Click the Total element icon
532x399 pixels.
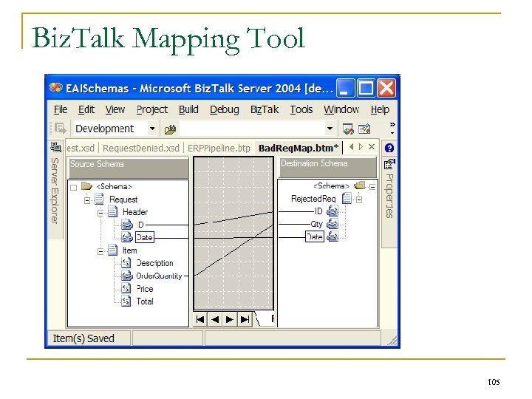coord(126,301)
